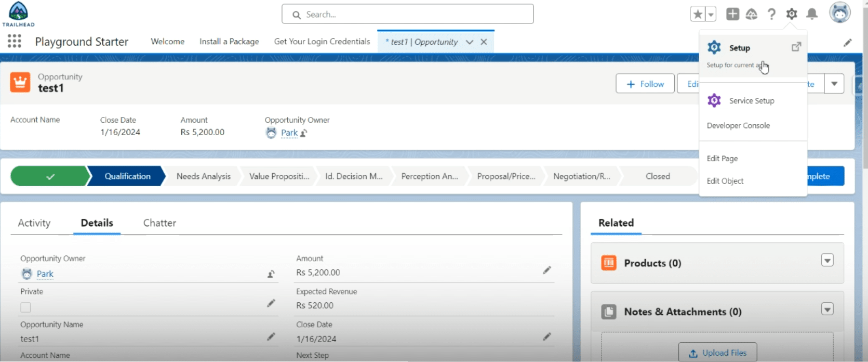
Task: Open the user profile avatar
Action: (839, 12)
